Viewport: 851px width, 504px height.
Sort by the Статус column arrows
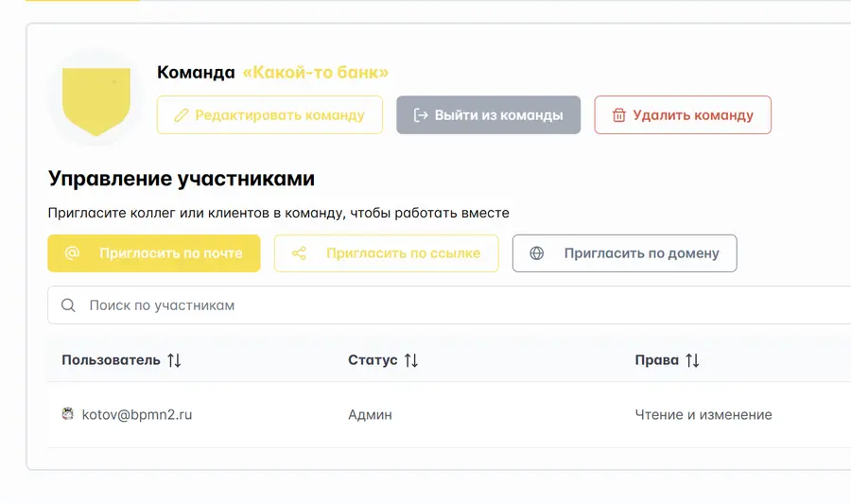pyautogui.click(x=411, y=360)
